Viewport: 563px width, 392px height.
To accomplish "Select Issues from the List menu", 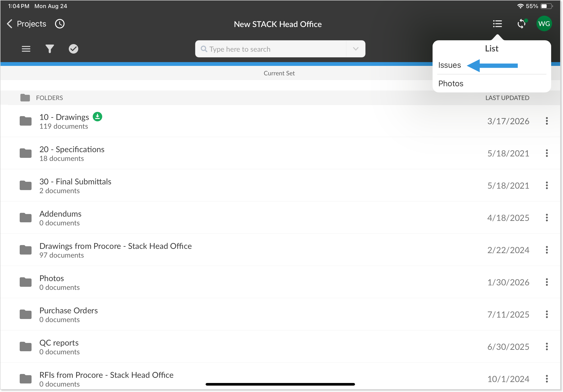I will (491, 65).
